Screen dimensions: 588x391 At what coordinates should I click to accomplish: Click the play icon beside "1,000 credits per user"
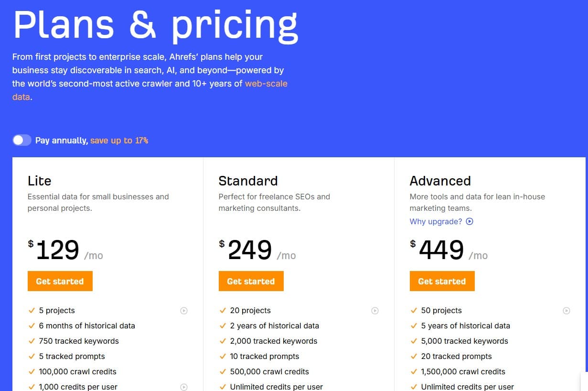click(x=184, y=386)
